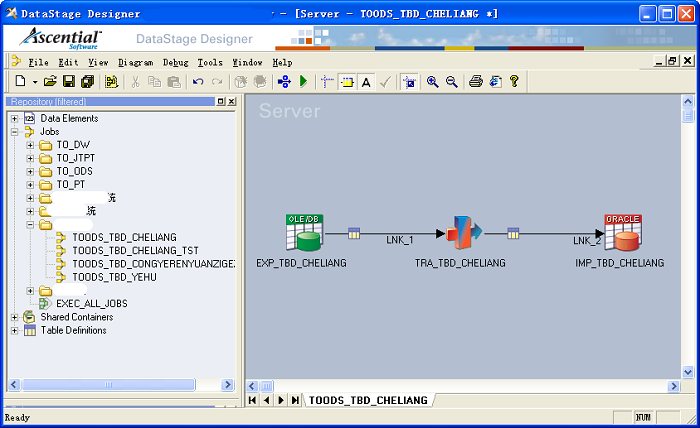Switch to the TOODS_TBD_CHELIANG diagram tab
The width and height of the screenshot is (700, 428).
(x=368, y=400)
